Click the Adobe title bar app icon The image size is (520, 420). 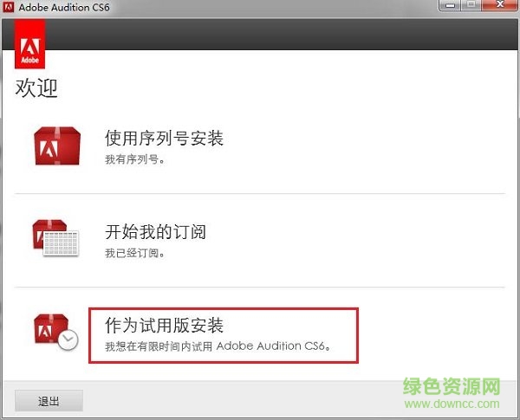pos(9,7)
